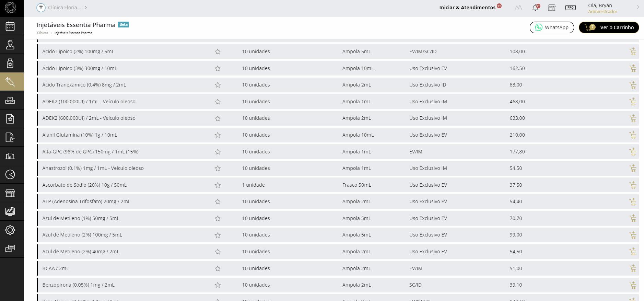
Task: Open Iniciar & Atendimentos menu
Action: [x=467, y=8]
